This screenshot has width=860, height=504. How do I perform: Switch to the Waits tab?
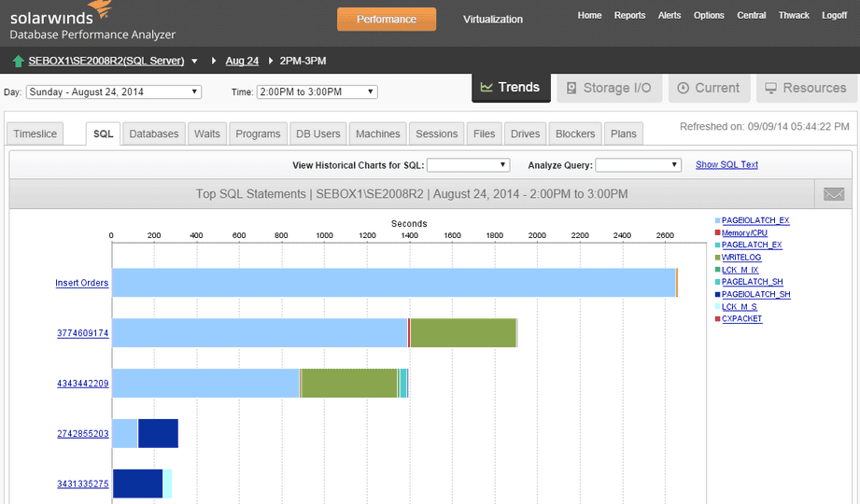[x=207, y=133]
